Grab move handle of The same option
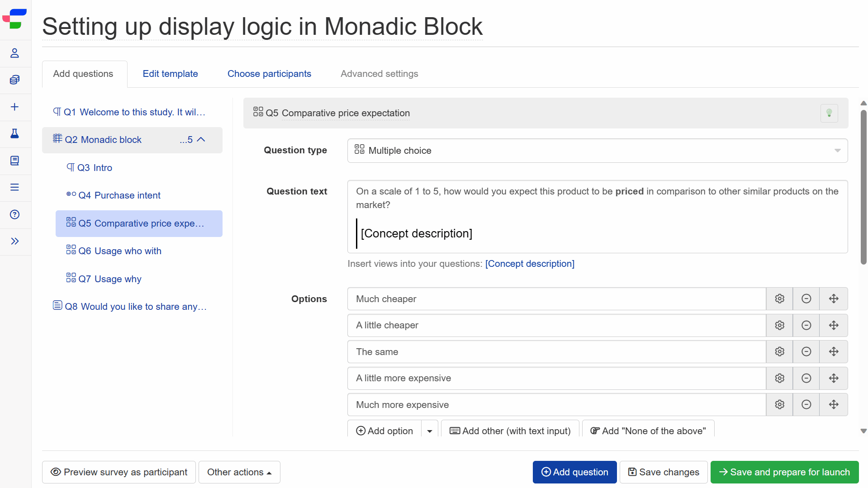The height and width of the screenshot is (488, 868). point(834,351)
